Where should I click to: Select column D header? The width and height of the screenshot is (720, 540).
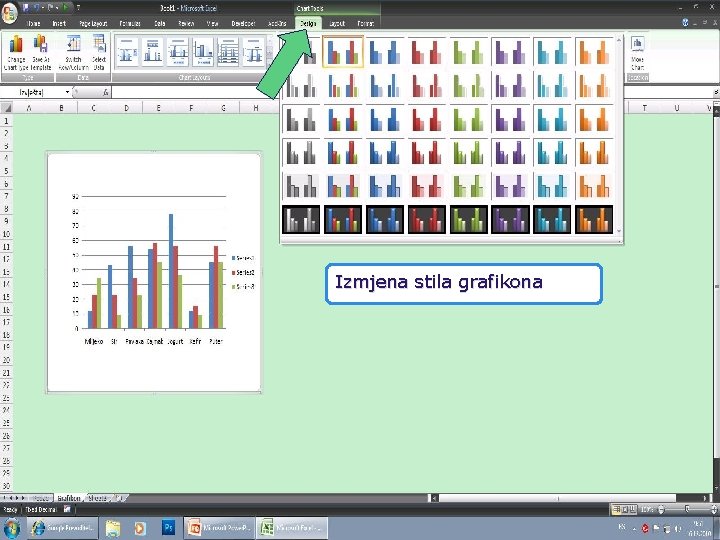click(126, 108)
